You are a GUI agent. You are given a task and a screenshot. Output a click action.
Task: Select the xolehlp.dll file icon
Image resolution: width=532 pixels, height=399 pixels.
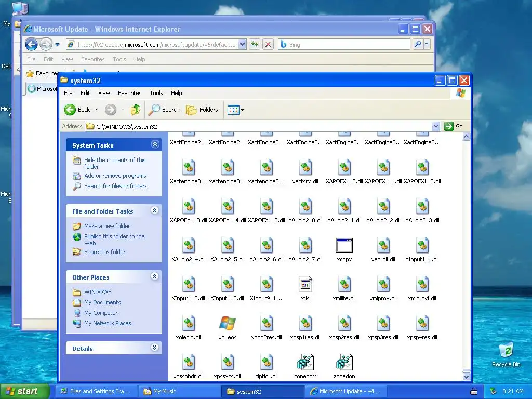tap(188, 323)
